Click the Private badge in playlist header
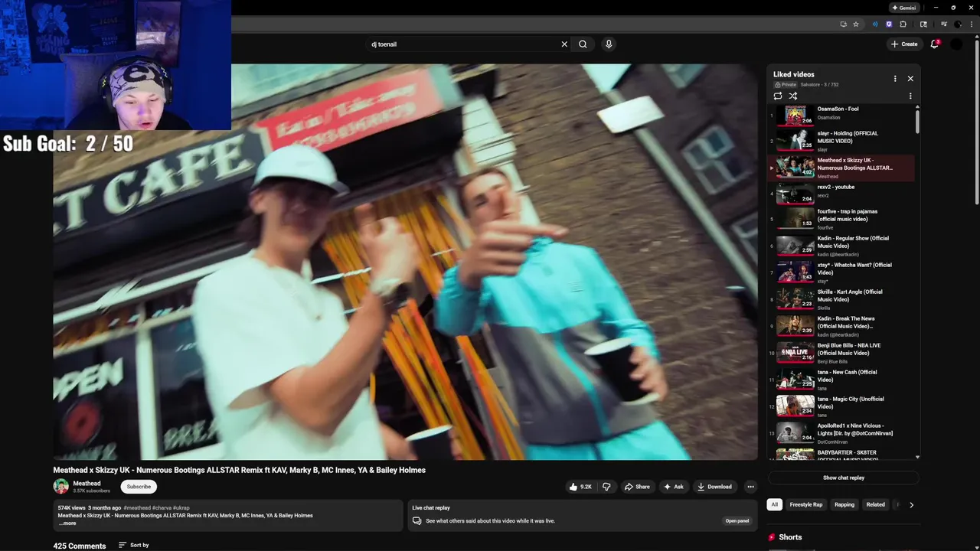980x551 pixels. click(786, 84)
